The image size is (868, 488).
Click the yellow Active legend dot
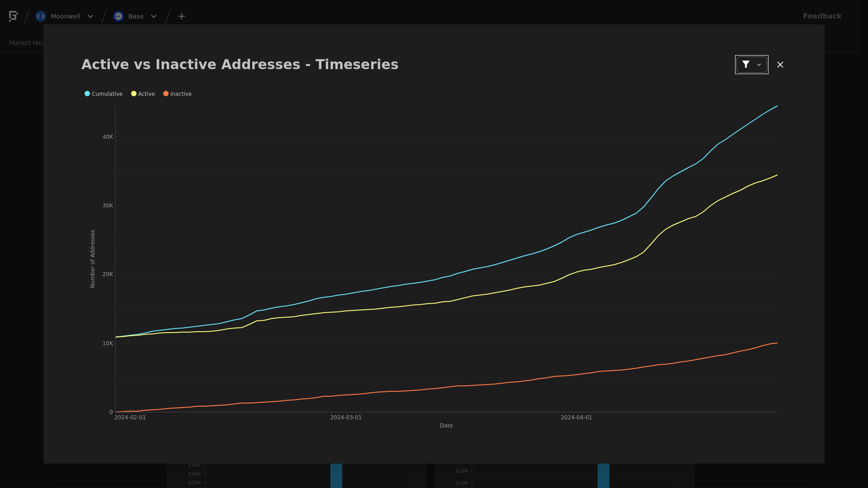(134, 94)
